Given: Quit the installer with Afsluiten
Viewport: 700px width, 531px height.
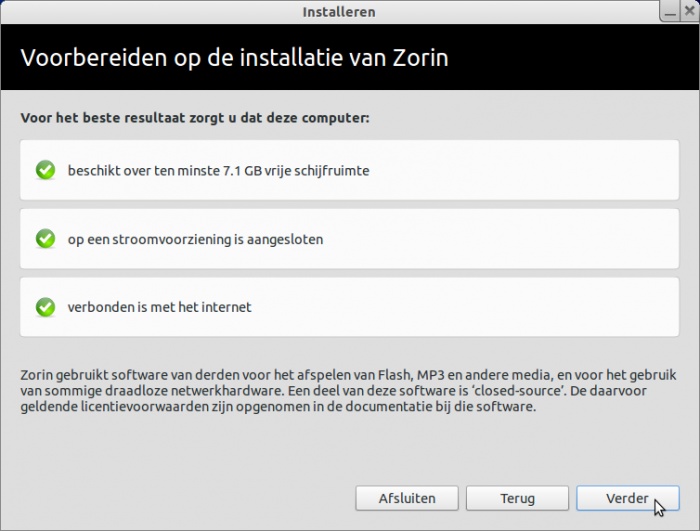Looking at the screenshot, I should (407, 498).
